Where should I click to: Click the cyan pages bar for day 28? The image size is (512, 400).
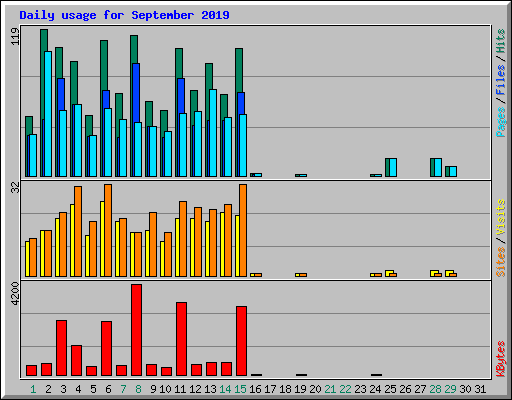click(x=438, y=167)
